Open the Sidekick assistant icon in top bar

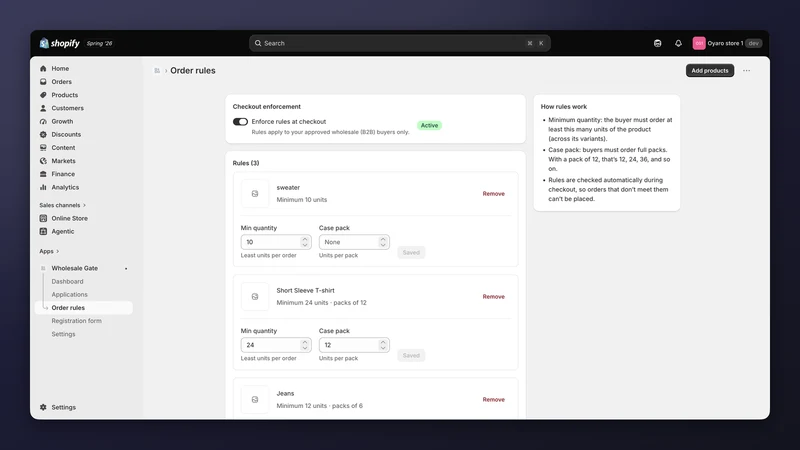[658, 43]
